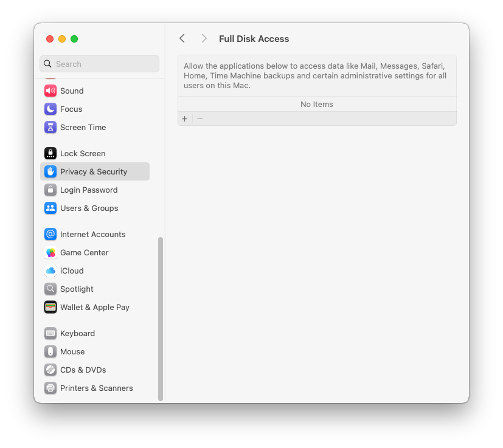Open the Mouse label
The width and height of the screenshot is (503, 448).
coord(72,351)
